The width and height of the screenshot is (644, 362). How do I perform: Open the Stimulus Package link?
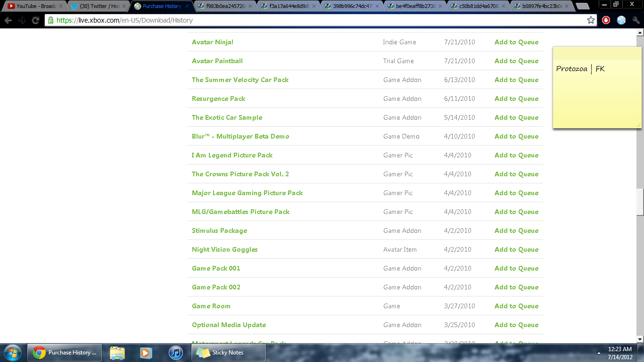click(219, 230)
